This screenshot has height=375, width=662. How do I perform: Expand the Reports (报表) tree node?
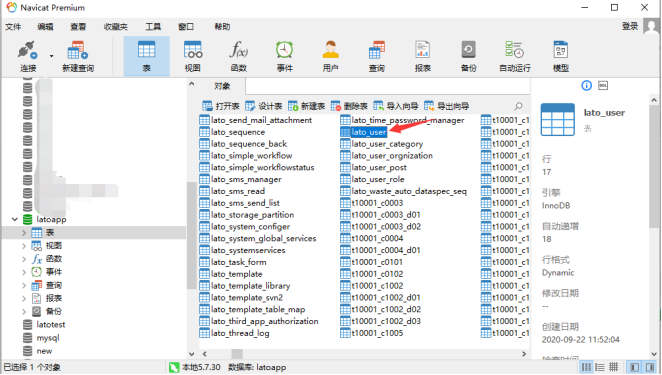point(24,298)
